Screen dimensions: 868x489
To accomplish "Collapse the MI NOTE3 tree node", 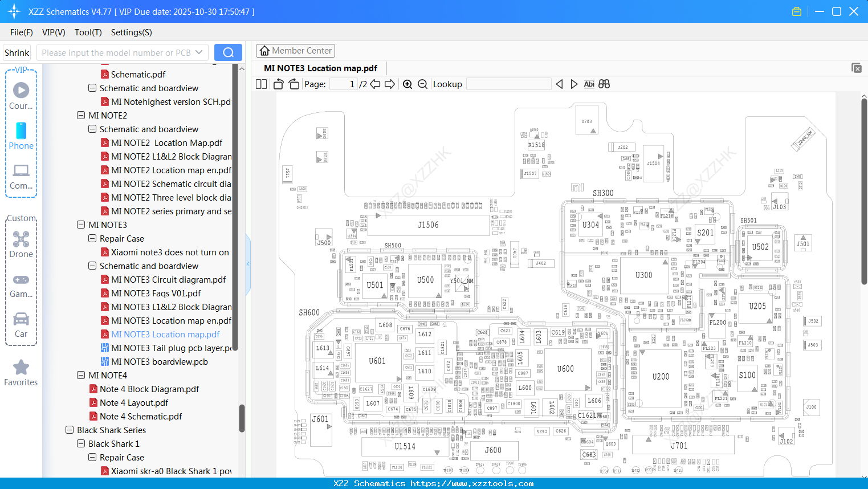I will coord(80,225).
